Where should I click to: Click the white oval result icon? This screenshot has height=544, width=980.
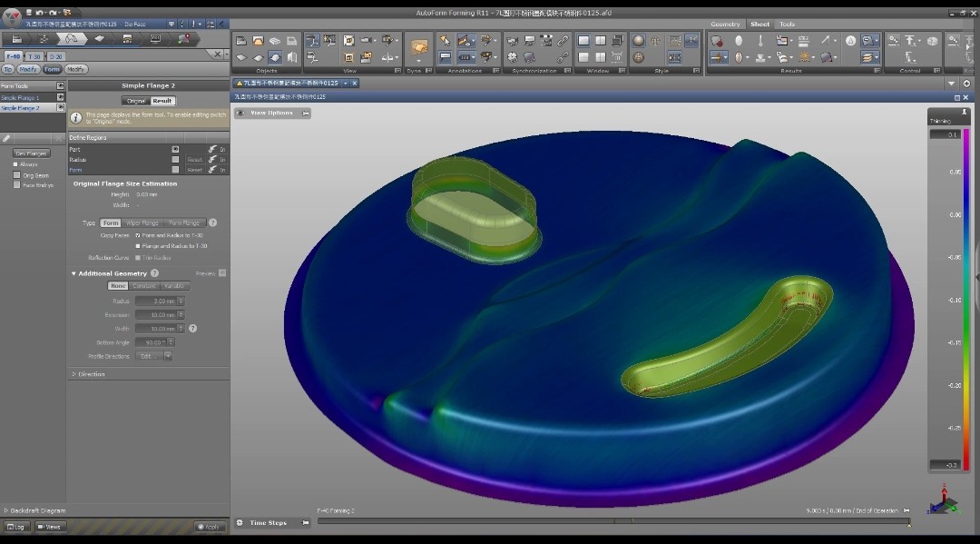coord(738,41)
